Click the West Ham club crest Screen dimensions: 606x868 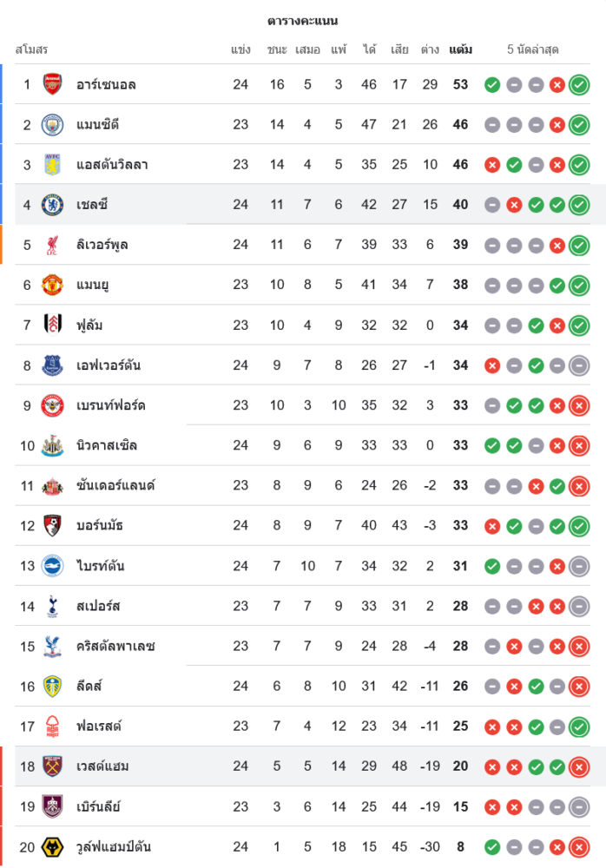click(x=53, y=766)
